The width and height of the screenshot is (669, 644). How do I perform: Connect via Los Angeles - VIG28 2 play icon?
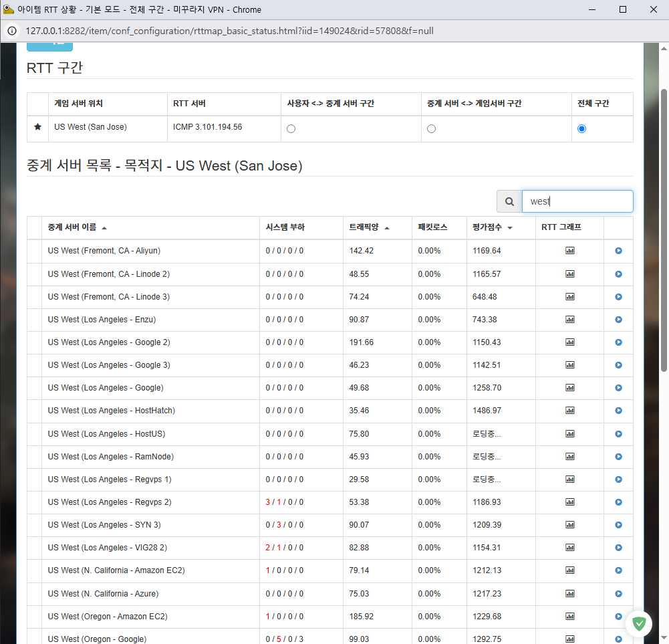(x=618, y=548)
